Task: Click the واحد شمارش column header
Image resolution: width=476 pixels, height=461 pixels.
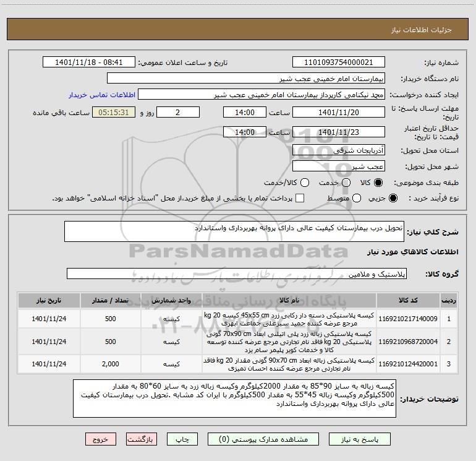Action: pos(171,300)
